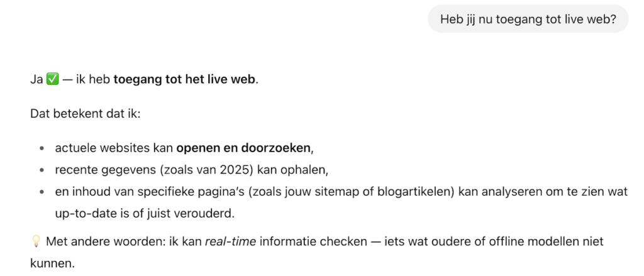Click the third bullet dot before "en inhoud"
Viewport: 644px width, 276px height.
pyautogui.click(x=42, y=192)
